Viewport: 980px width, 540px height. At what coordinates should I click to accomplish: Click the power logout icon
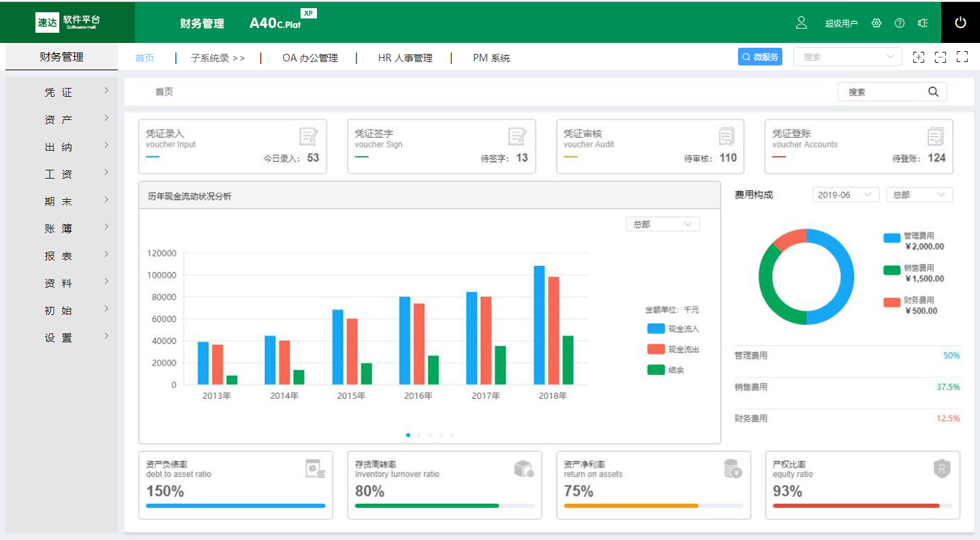click(x=960, y=22)
